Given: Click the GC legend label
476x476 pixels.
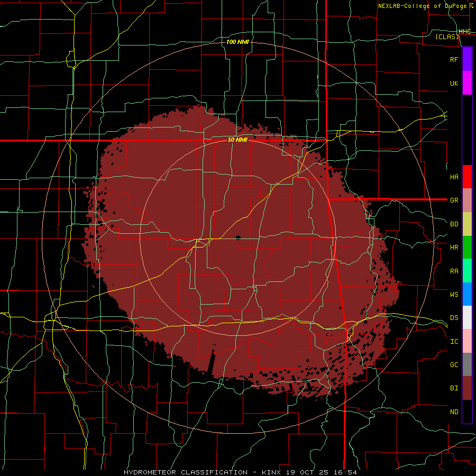Looking at the screenshot, I should coord(454,365).
